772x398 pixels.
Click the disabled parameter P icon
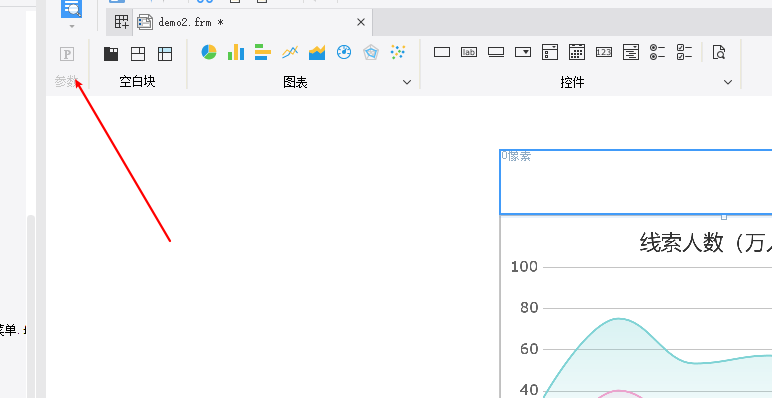(67, 54)
